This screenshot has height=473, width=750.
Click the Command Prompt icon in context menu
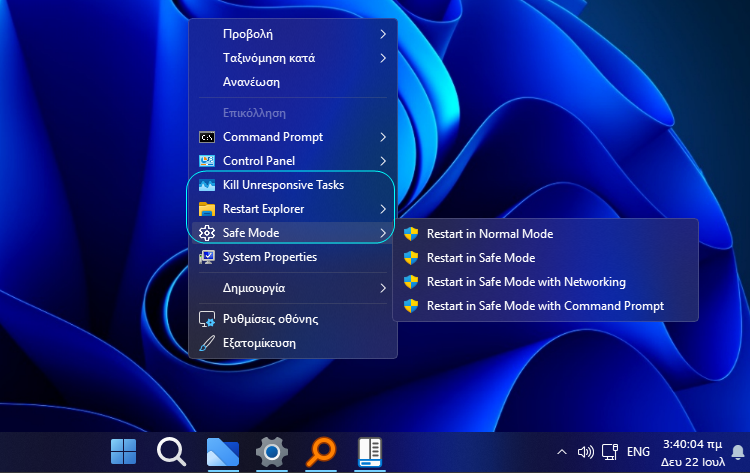(x=207, y=137)
